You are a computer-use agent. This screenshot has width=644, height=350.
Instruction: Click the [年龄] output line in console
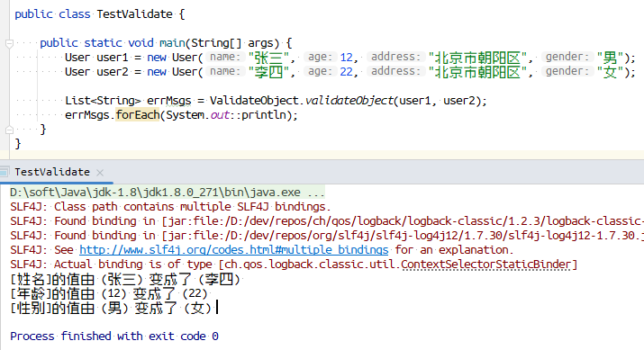109,294
